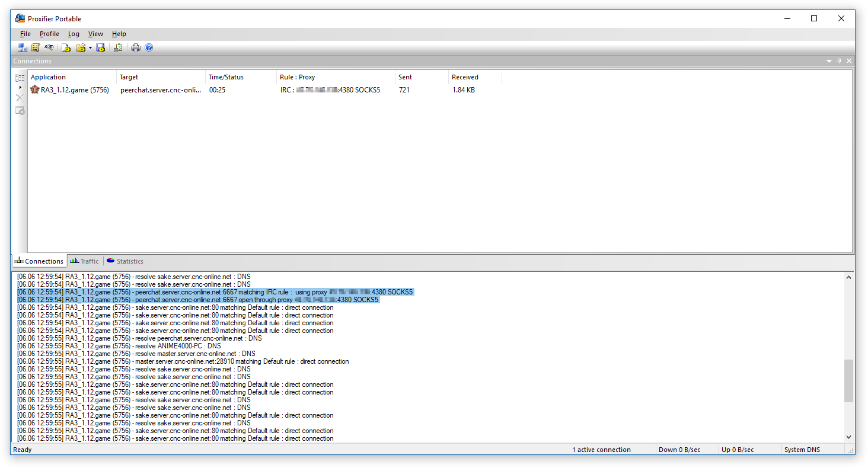This screenshot has height=468, width=868.
Task: Click the small arrow below the list icon
Action: [20, 88]
